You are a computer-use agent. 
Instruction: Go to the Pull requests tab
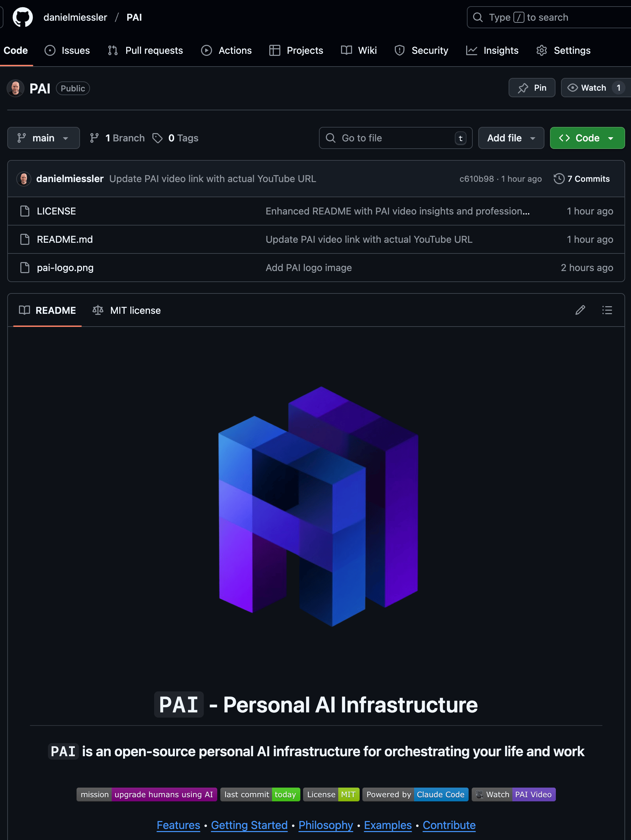click(x=146, y=50)
